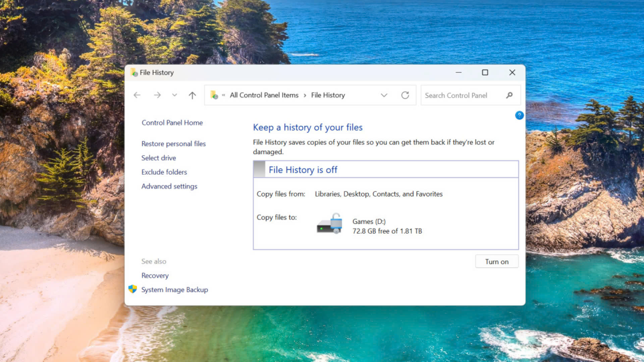Open Restore personal files link
The width and height of the screenshot is (644, 362).
click(173, 144)
